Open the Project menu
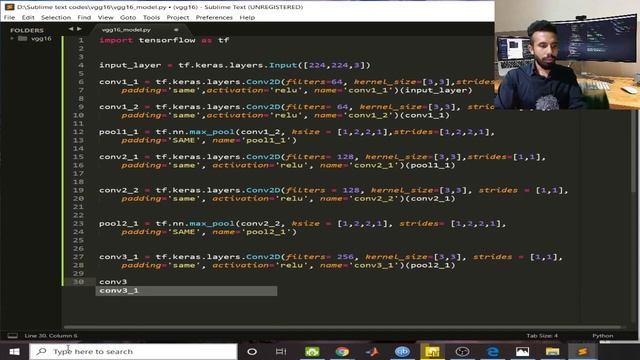The height and width of the screenshot is (360, 640). pyautogui.click(x=178, y=18)
